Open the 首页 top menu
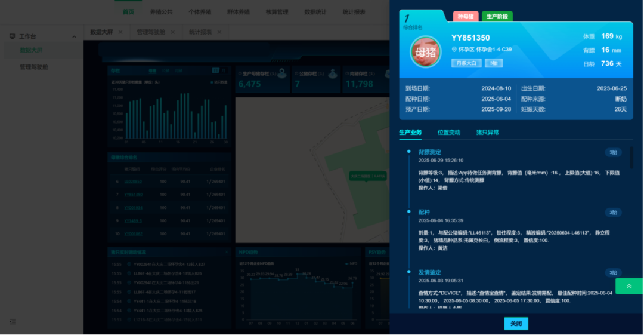644x335 pixels. 128,12
